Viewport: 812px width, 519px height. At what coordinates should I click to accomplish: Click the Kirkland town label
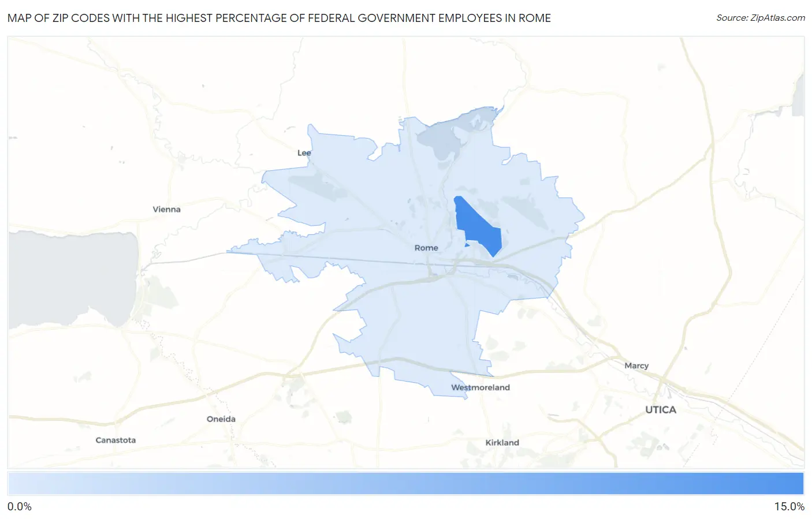coord(502,443)
